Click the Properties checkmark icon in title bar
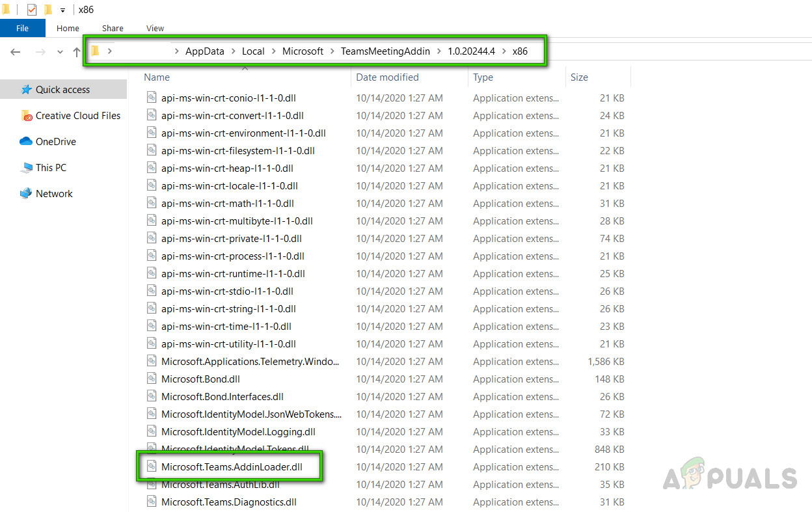The width and height of the screenshot is (812, 512). point(32,10)
